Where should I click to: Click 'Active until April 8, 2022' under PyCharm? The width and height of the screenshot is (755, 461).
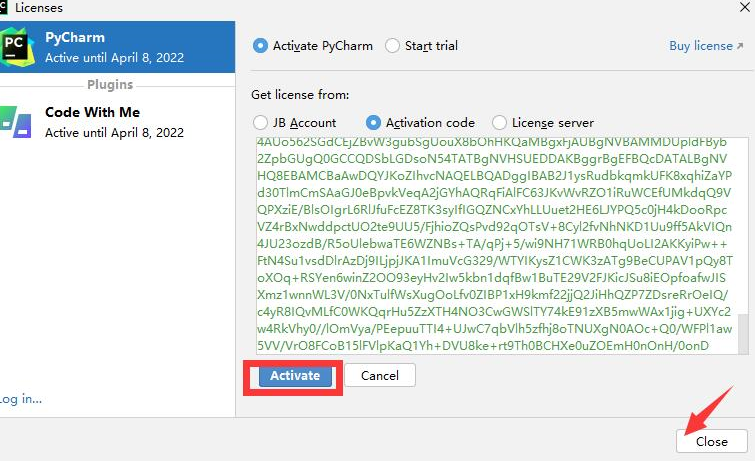pyautogui.click(x=115, y=58)
